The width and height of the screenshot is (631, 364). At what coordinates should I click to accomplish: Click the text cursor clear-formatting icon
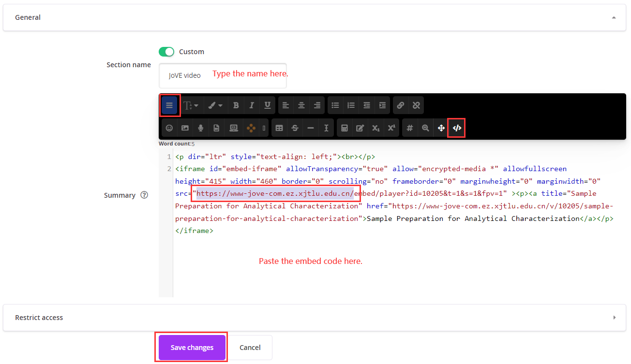[x=326, y=128]
